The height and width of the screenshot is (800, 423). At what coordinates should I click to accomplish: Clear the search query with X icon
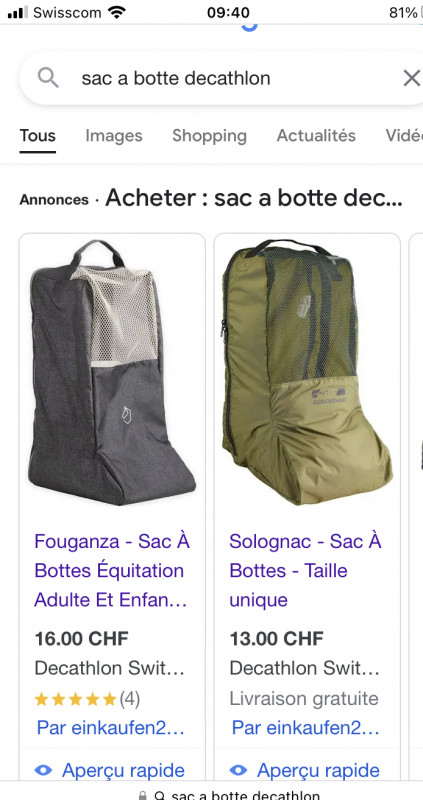click(411, 78)
